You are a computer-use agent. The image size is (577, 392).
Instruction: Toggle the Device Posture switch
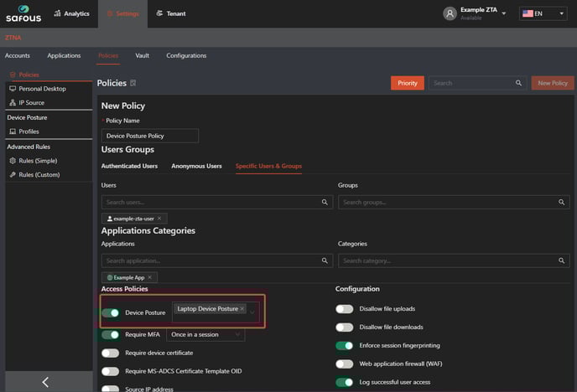[111, 312]
